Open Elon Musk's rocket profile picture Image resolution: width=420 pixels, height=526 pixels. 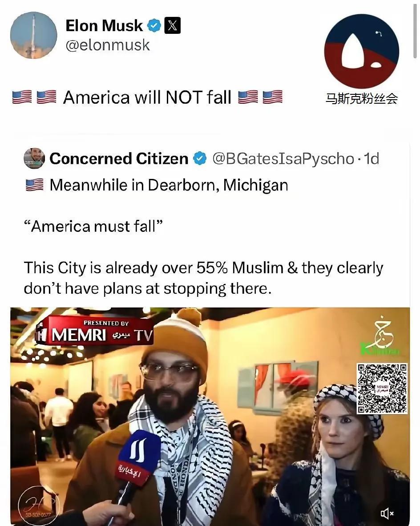pos(33,35)
